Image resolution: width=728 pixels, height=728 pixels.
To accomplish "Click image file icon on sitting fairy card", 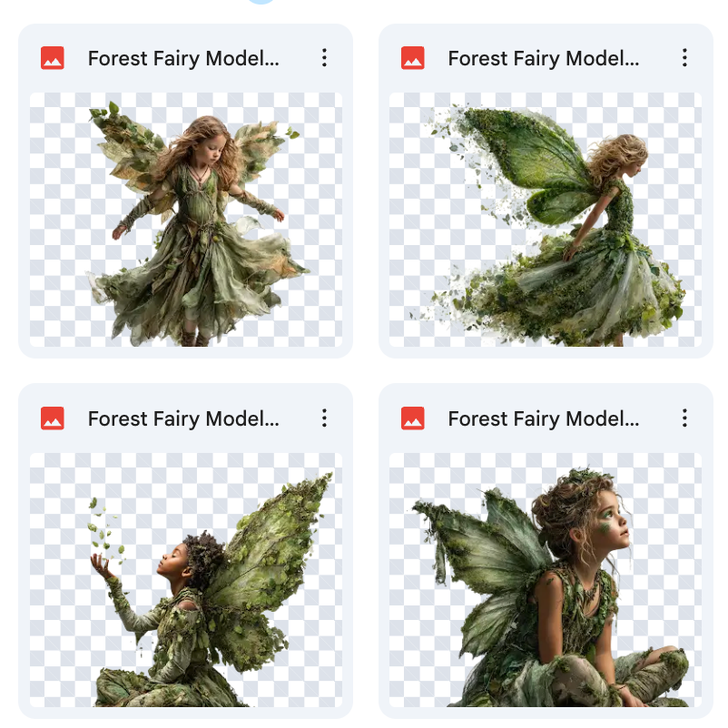I will point(413,418).
